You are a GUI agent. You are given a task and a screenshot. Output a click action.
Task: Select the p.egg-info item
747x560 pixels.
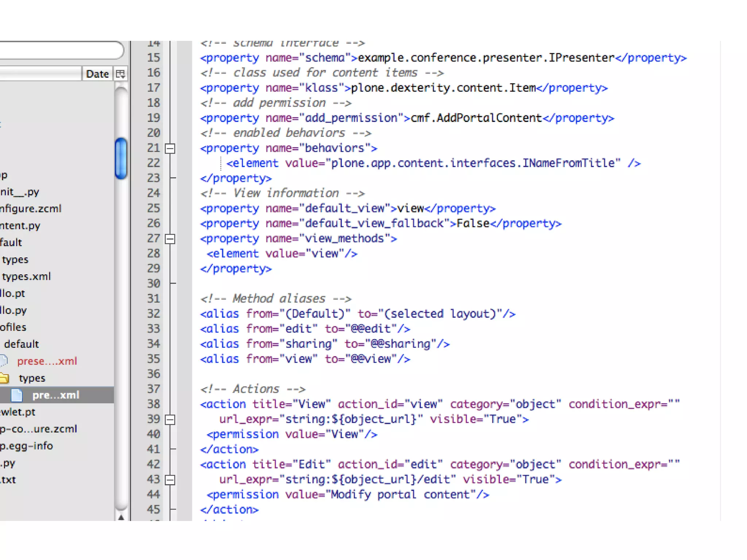pyautogui.click(x=26, y=446)
